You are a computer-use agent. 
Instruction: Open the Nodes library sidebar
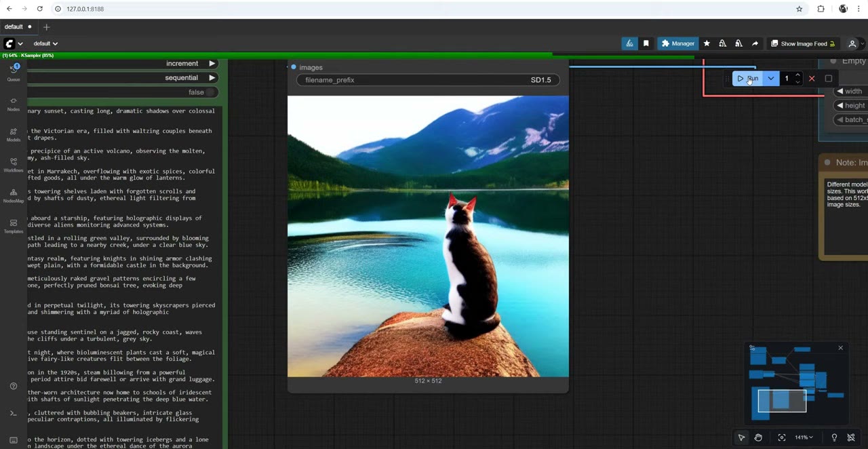click(x=14, y=104)
